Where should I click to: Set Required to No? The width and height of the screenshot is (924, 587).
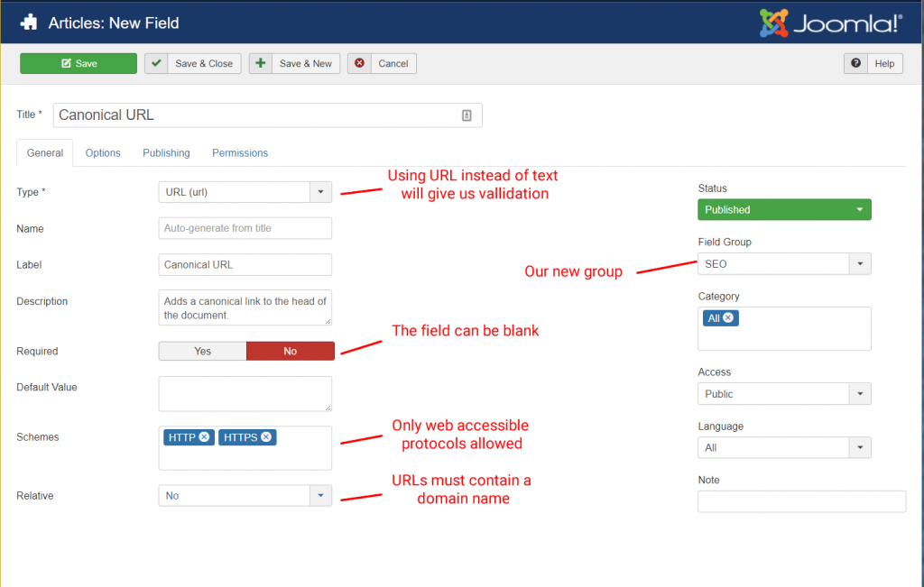click(290, 351)
